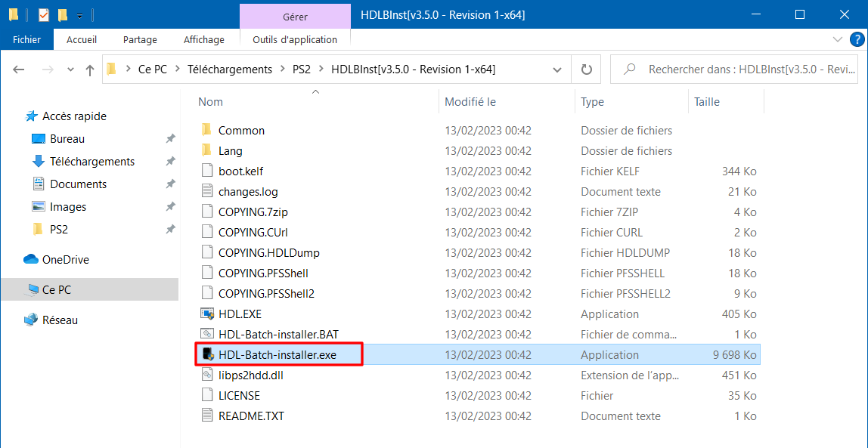This screenshot has height=448, width=868.
Task: Select the COPYING.PFSShell file icon
Action: tap(207, 273)
